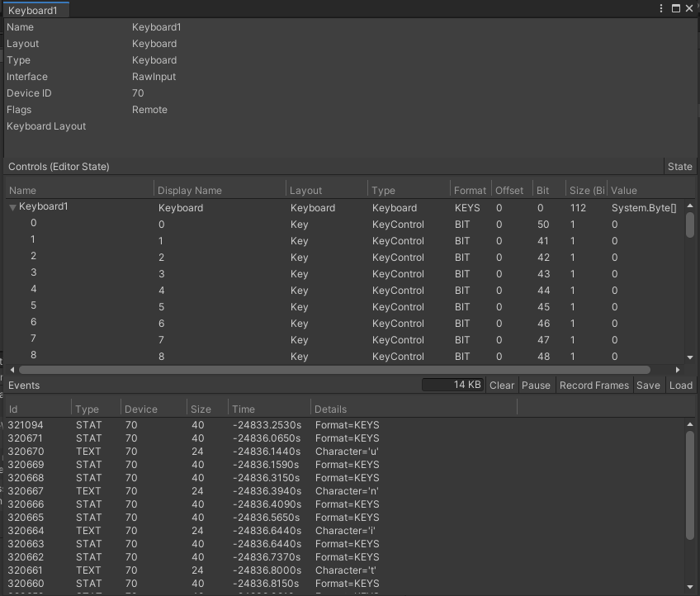
Task: Clear the recorded events
Action: click(502, 386)
